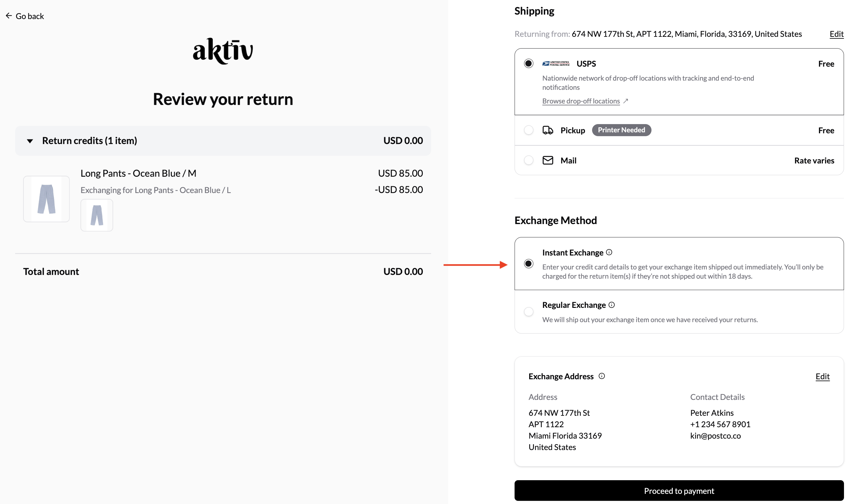
Task: Edit the Exchange Address details
Action: tap(822, 376)
